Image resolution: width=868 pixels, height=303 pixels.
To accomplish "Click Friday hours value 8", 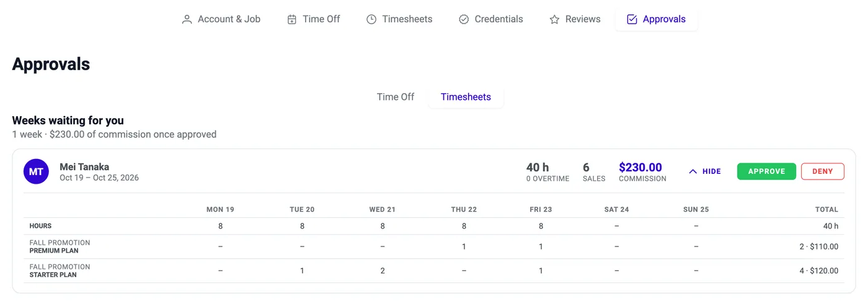I will (541, 226).
